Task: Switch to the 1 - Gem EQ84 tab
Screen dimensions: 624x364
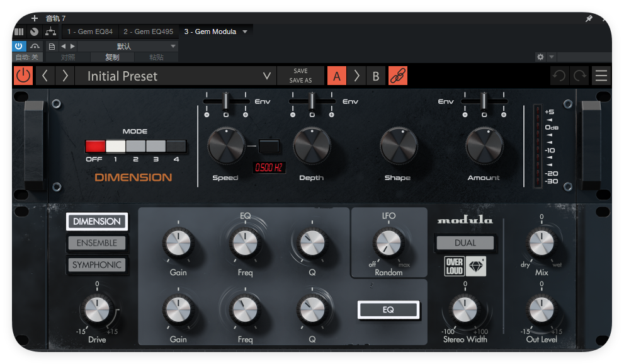Action: pyautogui.click(x=89, y=31)
